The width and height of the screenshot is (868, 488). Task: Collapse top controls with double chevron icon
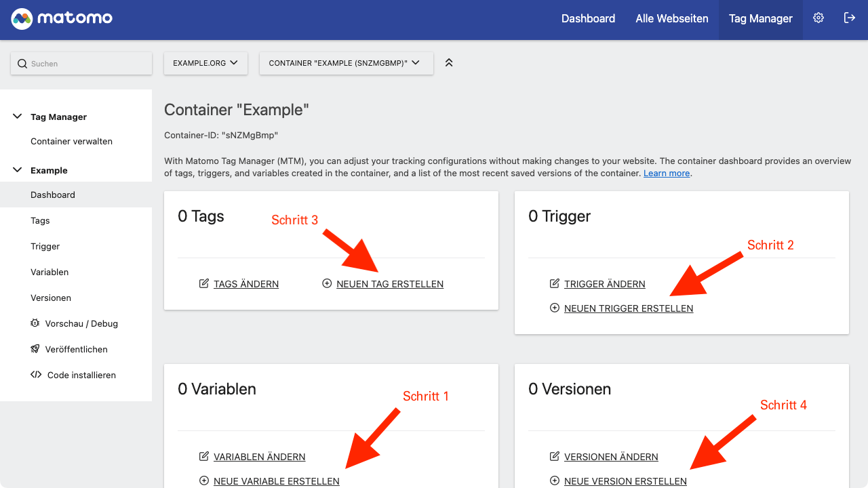click(x=449, y=62)
